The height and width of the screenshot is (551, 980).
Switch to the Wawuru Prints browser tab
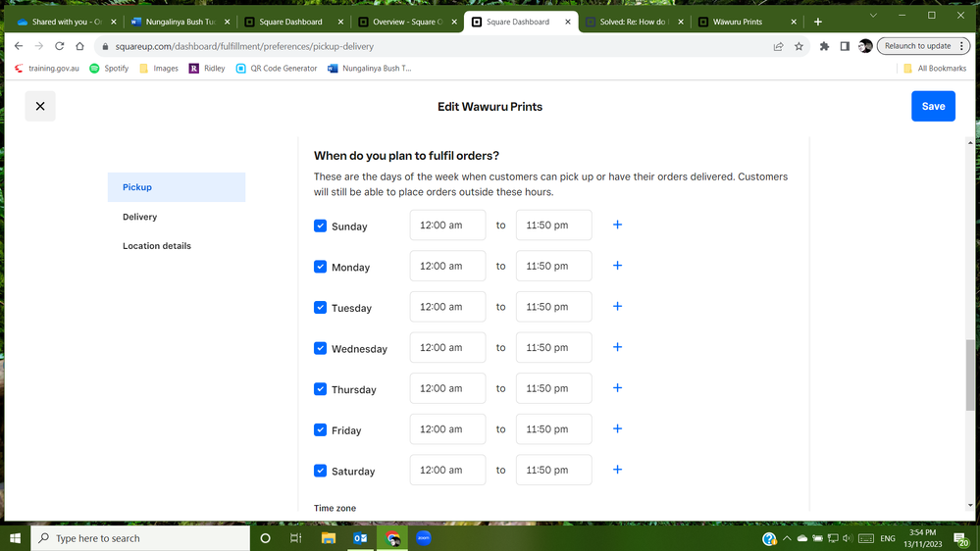point(738,22)
